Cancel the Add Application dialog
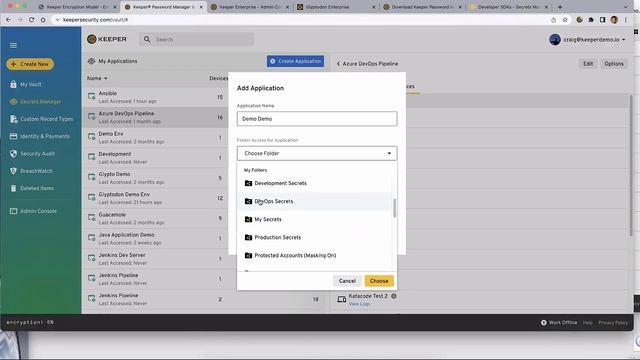Screen dimensions: 640x360 point(347,281)
